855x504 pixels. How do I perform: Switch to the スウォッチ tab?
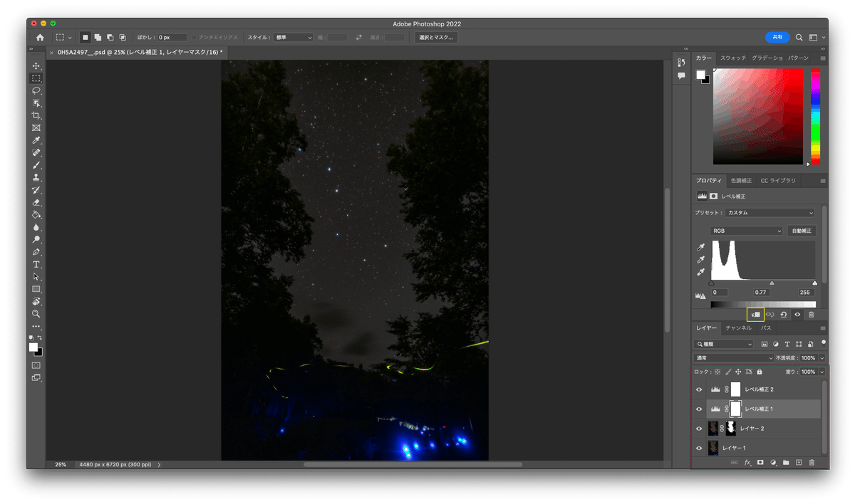pos(733,58)
